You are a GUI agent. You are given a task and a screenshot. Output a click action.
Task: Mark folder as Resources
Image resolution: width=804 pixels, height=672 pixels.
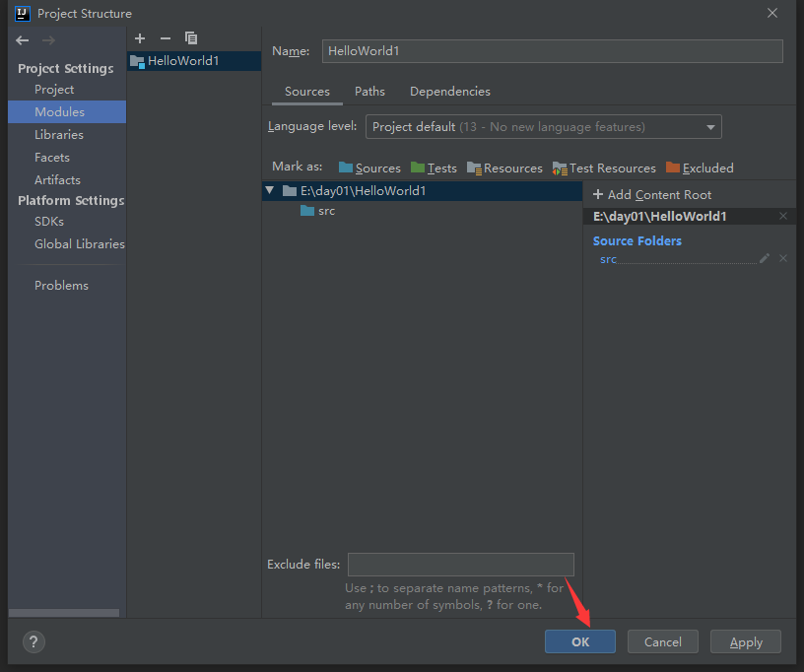[504, 168]
